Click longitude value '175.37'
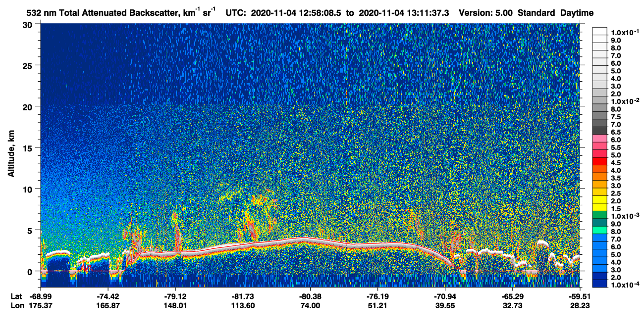This screenshot has width=644, height=330. (41, 305)
